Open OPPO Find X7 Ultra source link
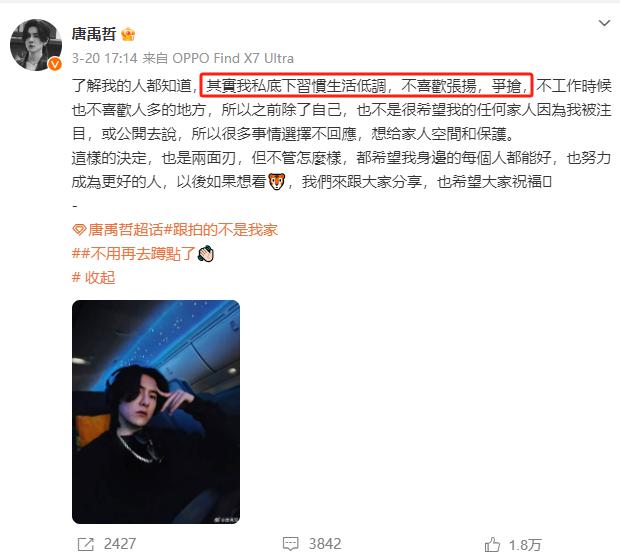 233,58
